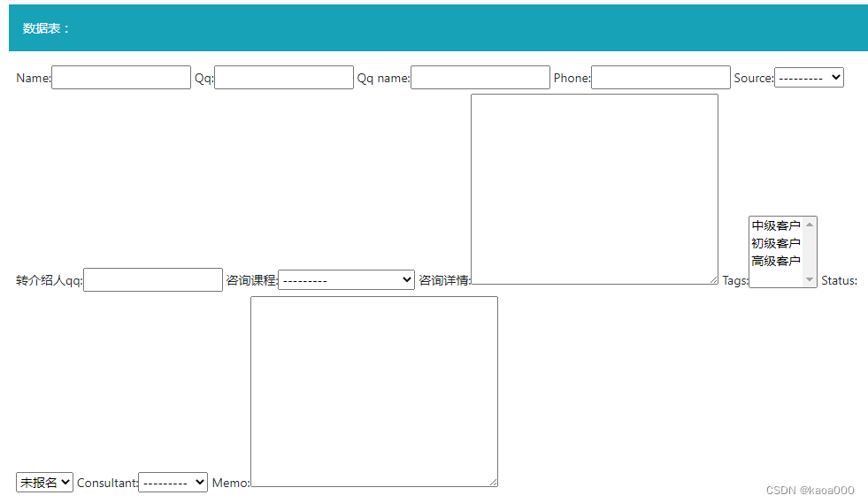The image size is (868, 503).
Task: Click the Tags label
Action: 735,280
